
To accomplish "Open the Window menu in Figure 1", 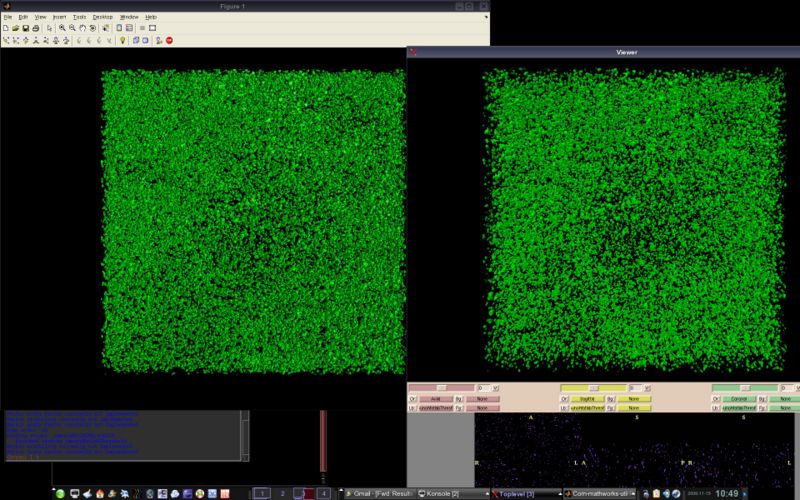I will pos(129,17).
